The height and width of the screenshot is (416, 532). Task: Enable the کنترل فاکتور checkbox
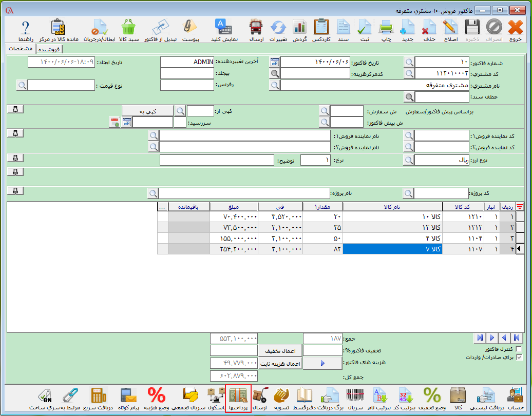click(518, 349)
